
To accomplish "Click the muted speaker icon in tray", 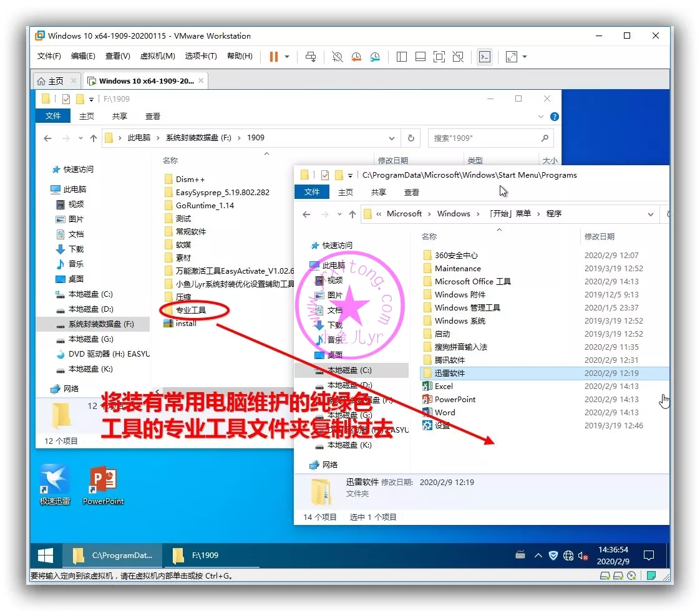I will (x=584, y=556).
